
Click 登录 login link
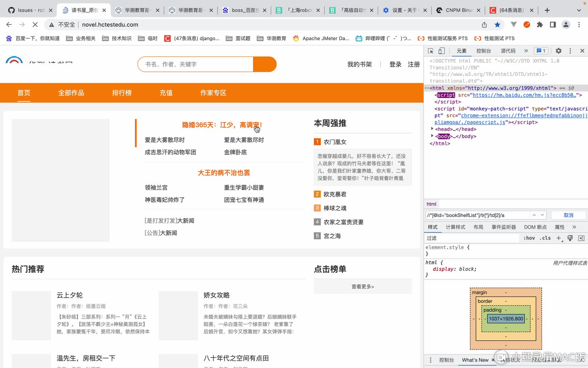click(x=395, y=64)
